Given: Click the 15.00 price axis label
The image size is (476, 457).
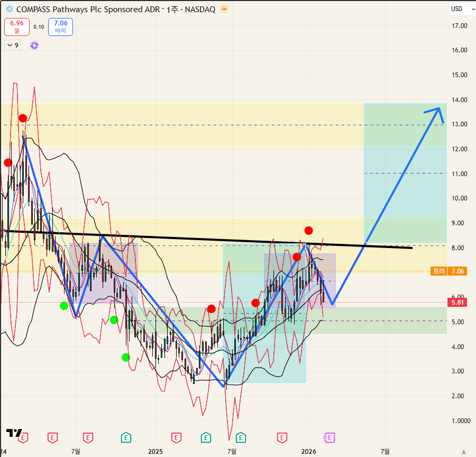Looking at the screenshot, I should point(459,75).
